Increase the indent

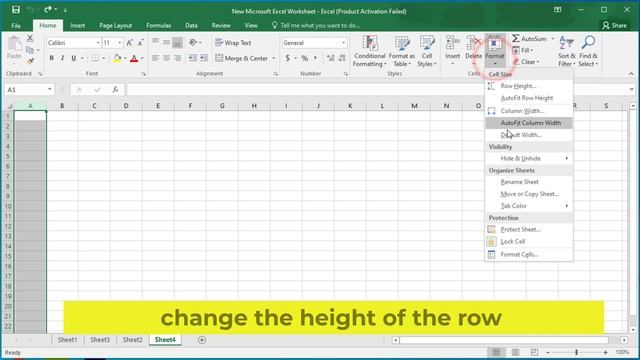coord(204,58)
